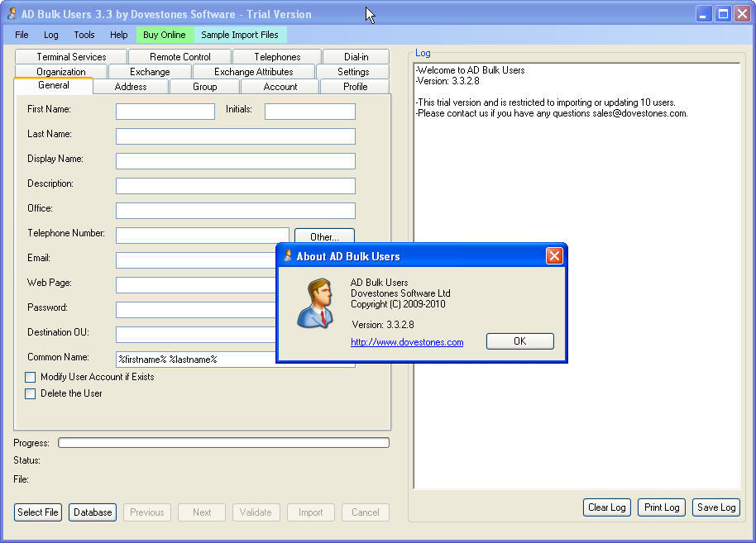Click the Password input field
The height and width of the screenshot is (543, 756).
click(x=196, y=310)
